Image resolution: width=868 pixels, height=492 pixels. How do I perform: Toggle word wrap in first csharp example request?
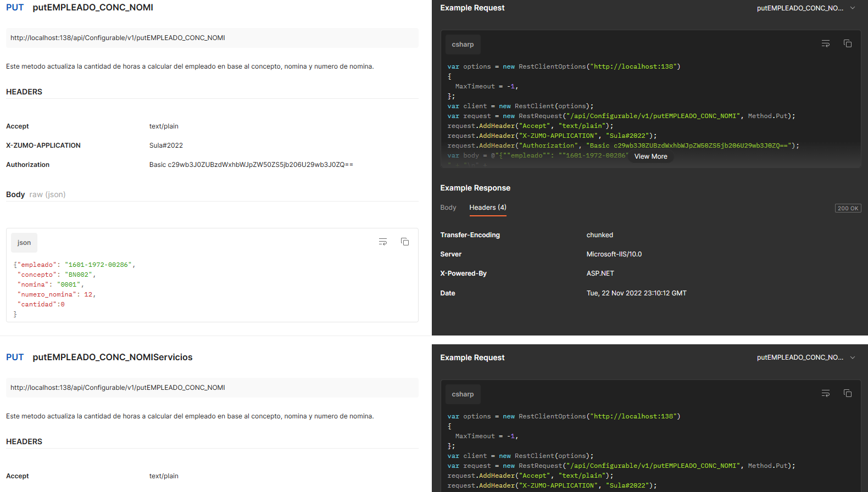tap(825, 44)
